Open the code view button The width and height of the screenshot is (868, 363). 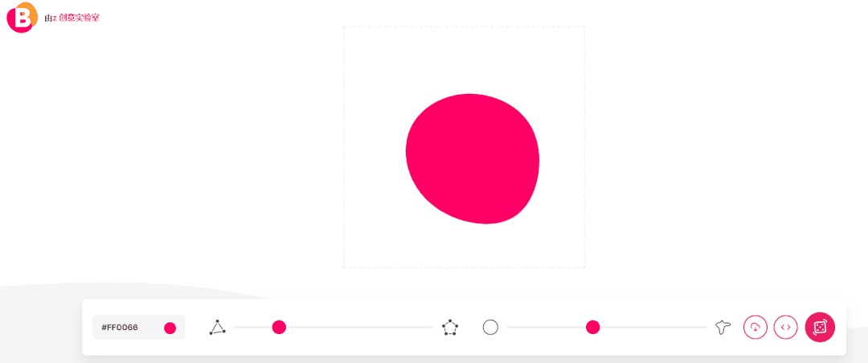785,327
